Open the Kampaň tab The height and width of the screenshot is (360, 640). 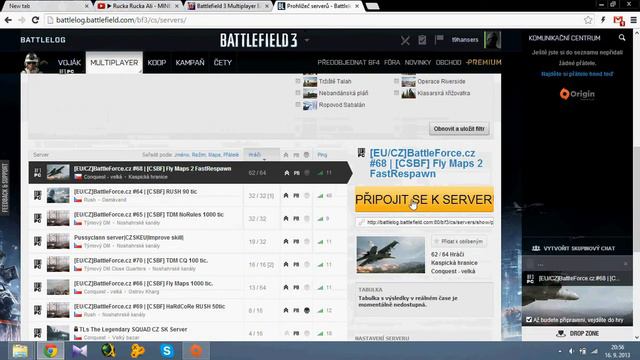tap(190, 62)
